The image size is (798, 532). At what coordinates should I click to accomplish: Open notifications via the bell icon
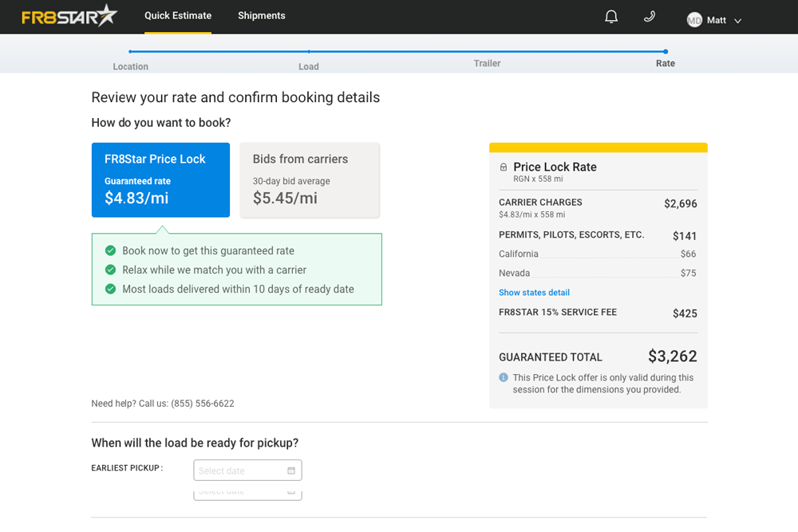pos(611,16)
